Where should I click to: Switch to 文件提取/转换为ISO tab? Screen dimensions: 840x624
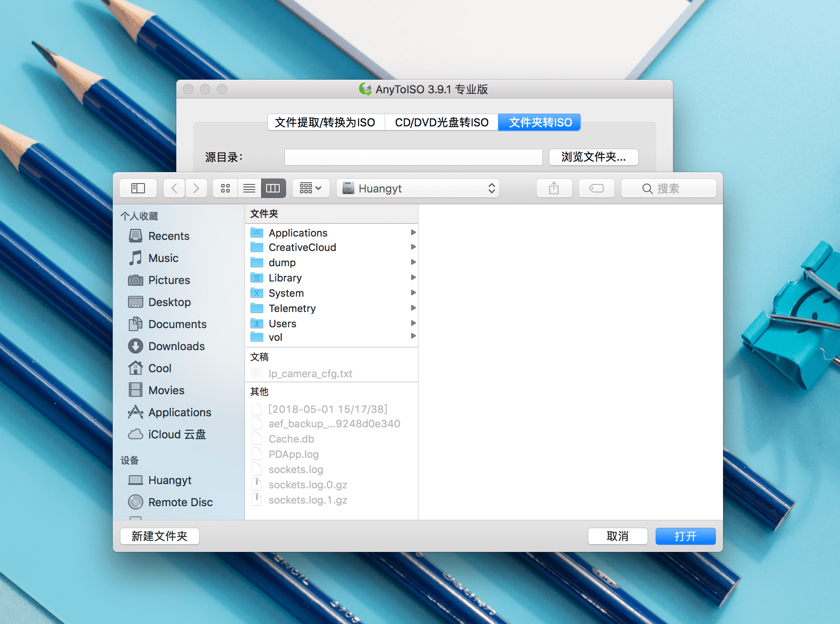pyautogui.click(x=325, y=123)
